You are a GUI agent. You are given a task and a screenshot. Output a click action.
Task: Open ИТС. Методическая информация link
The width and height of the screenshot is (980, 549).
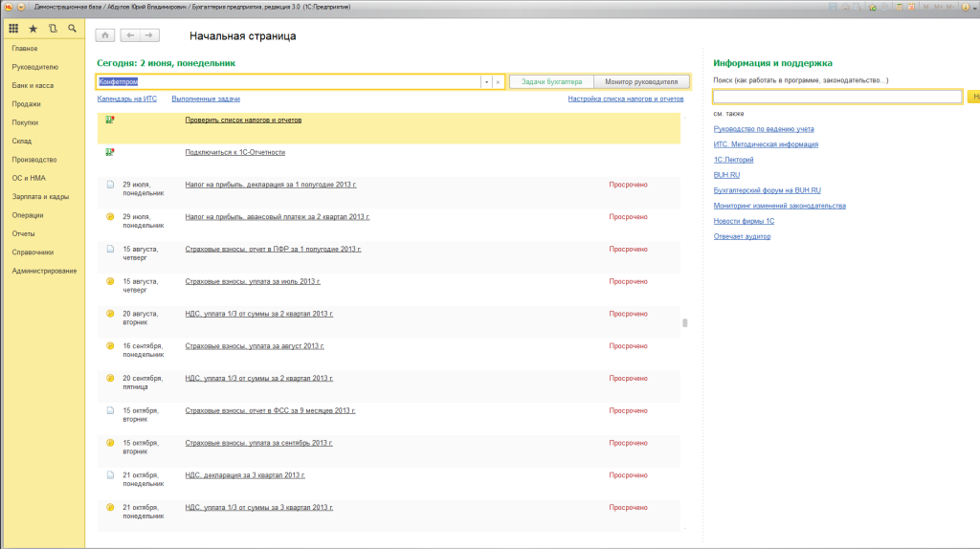(766, 144)
